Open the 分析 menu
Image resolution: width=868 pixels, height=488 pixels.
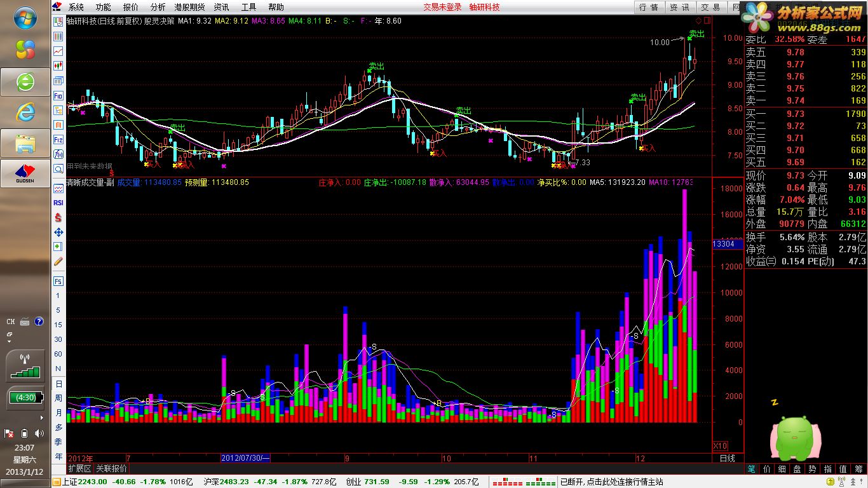[x=158, y=7]
